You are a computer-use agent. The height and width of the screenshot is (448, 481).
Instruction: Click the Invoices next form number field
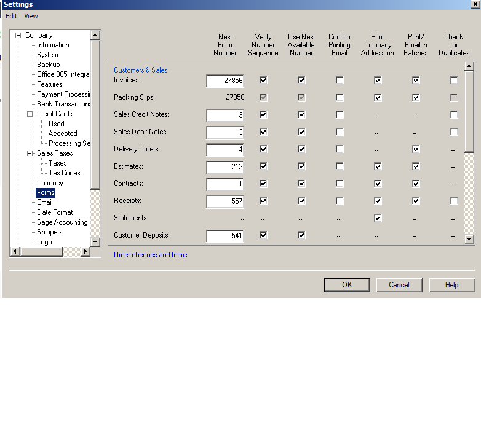click(x=225, y=81)
